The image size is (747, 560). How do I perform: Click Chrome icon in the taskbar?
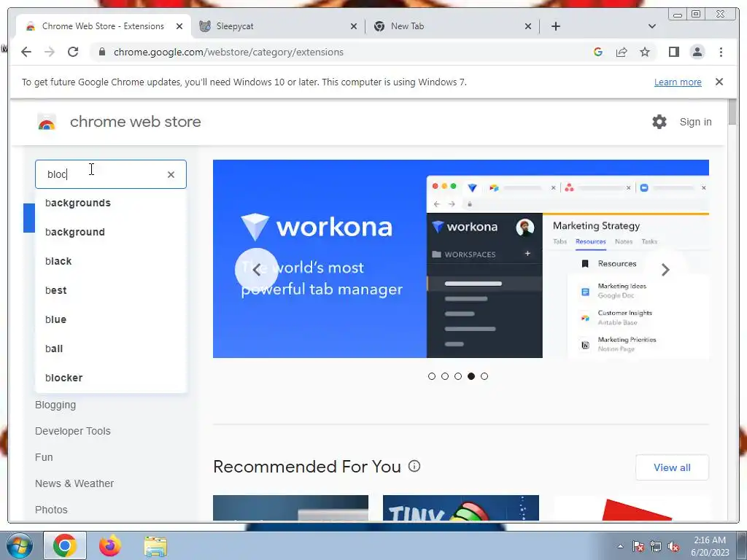tap(65, 545)
